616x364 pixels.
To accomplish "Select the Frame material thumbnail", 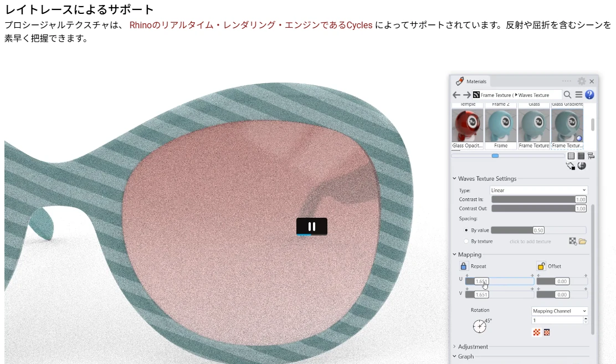I will click(501, 126).
